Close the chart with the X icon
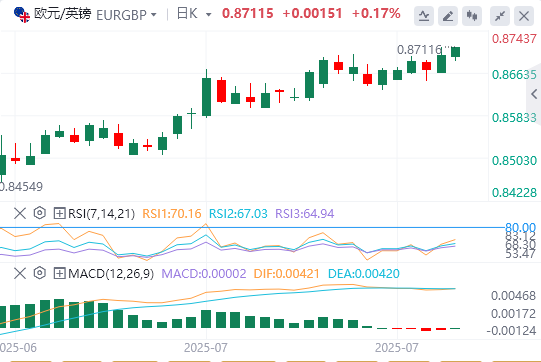 pyautogui.click(x=524, y=16)
